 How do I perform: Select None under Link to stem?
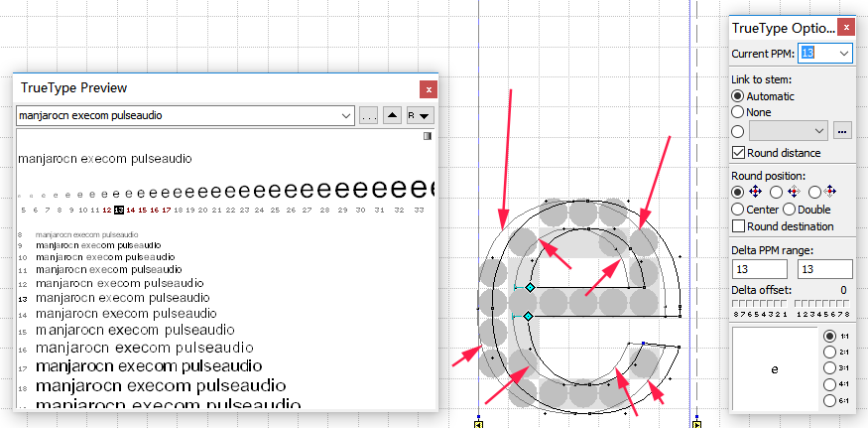pyautogui.click(x=738, y=112)
